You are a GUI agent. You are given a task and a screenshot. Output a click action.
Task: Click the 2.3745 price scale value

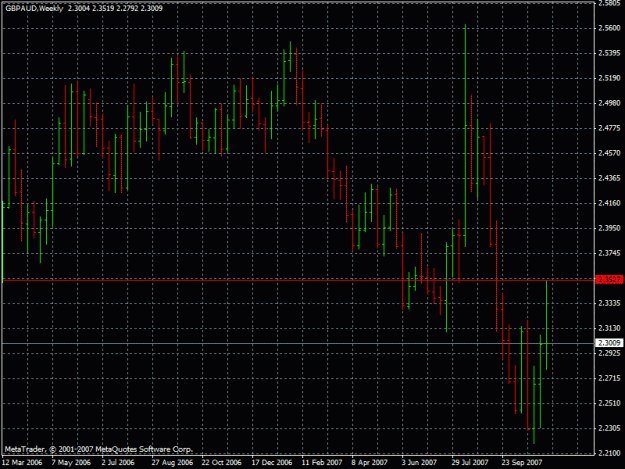click(609, 253)
